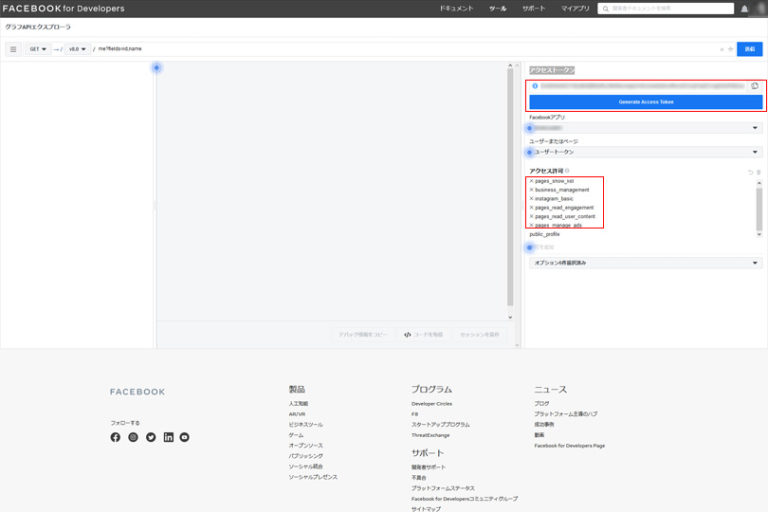Expand the ユーザートークン dropdown
768x512 pixels.
click(645, 152)
